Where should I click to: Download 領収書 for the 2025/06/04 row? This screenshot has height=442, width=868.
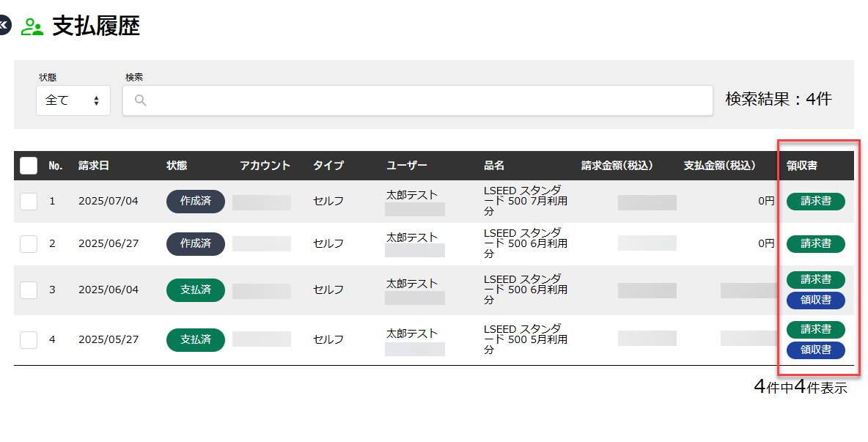click(x=815, y=300)
